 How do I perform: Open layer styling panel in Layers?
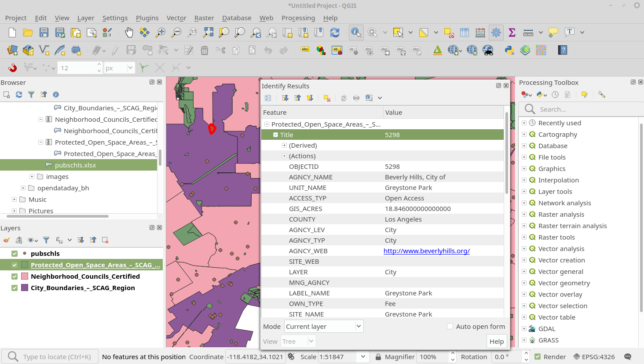[6, 240]
